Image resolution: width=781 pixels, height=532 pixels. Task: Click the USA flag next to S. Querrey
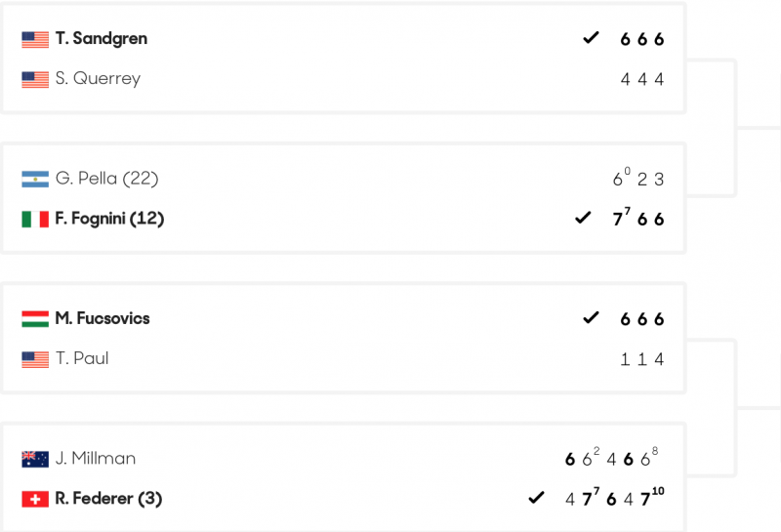pos(35,80)
